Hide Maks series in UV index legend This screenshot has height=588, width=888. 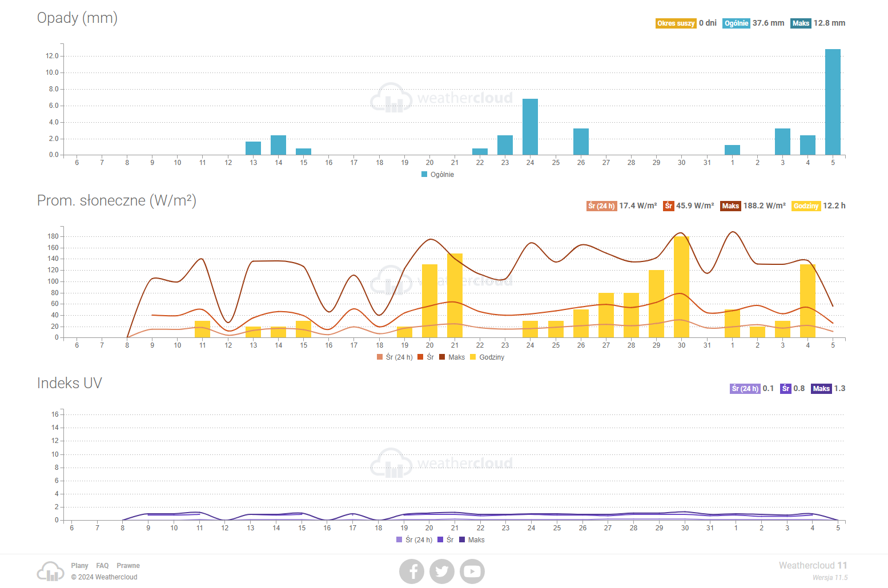point(472,540)
